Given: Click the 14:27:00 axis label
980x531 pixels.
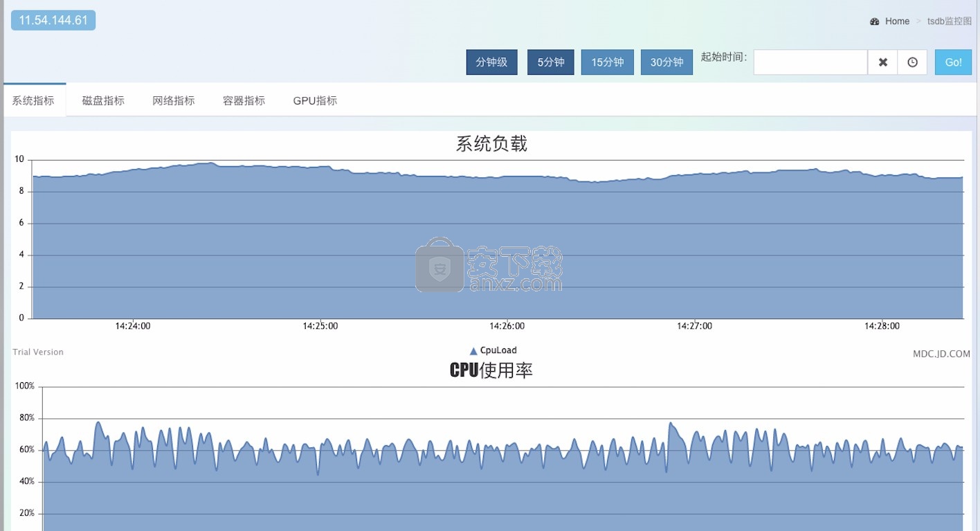Looking at the screenshot, I should pyautogui.click(x=694, y=326).
